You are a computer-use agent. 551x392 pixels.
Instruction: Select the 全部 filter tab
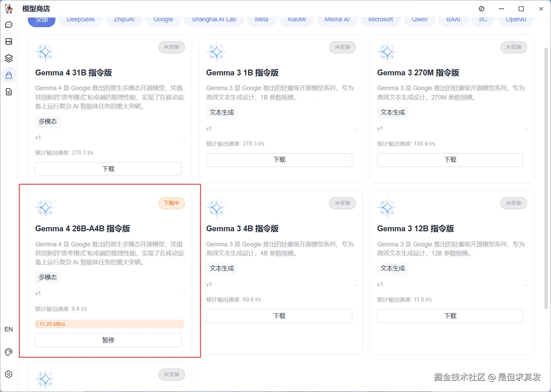(x=41, y=20)
